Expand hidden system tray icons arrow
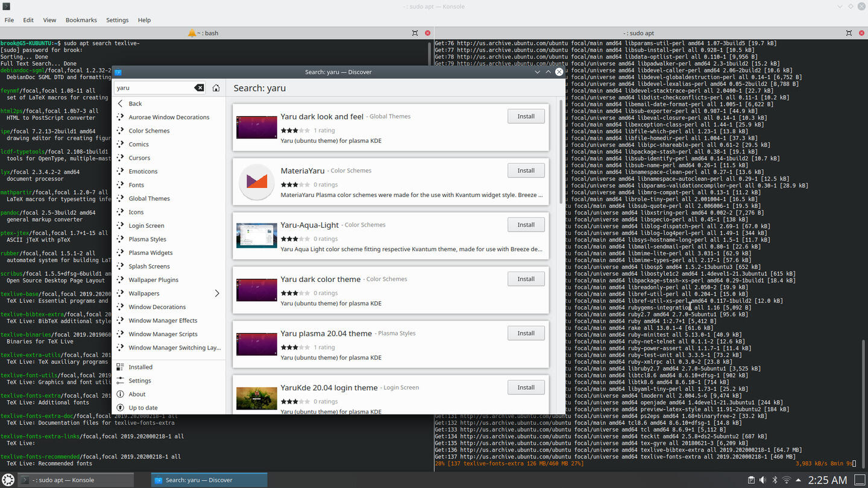This screenshot has height=488, width=868. 799,480
